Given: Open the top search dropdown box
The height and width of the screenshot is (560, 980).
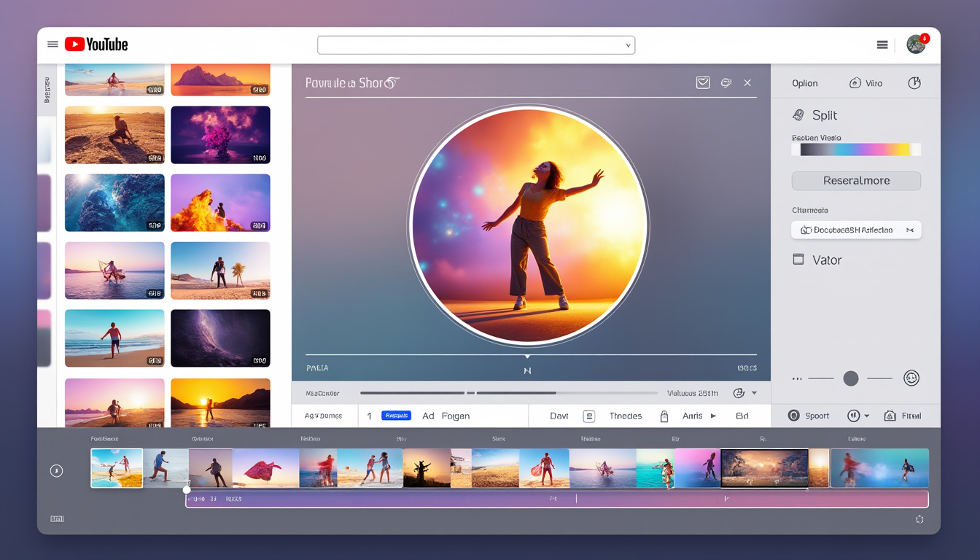Looking at the screenshot, I should pos(476,45).
